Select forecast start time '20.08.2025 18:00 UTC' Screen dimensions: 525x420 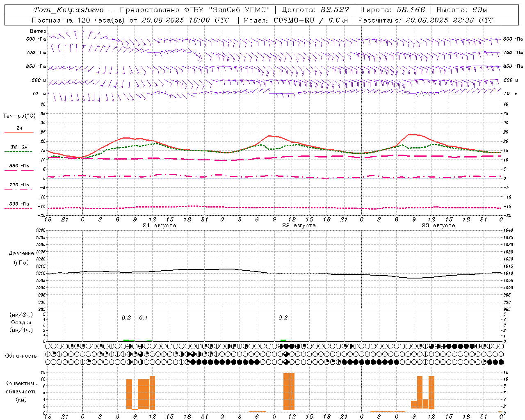(185, 20)
